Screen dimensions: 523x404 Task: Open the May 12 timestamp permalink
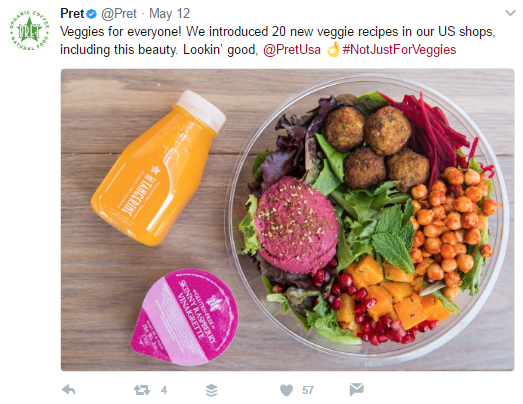pos(169,14)
